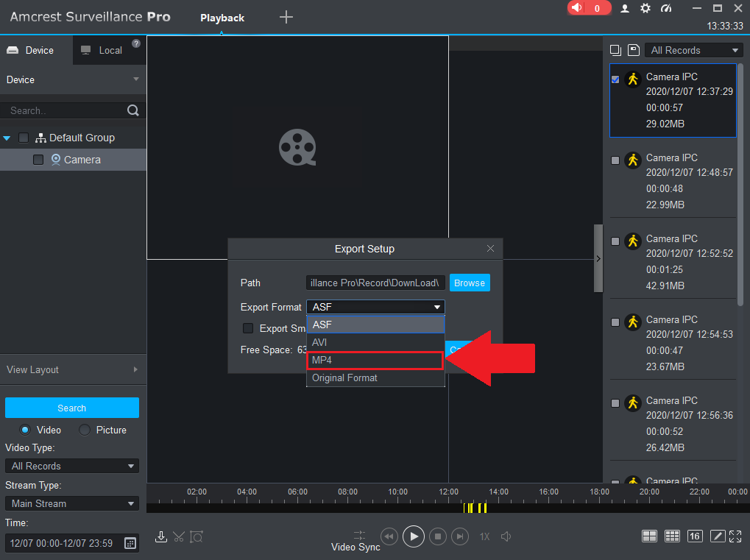Screen dimensions: 750x560
Task: Open the download/export recordings tool
Action: tap(161, 536)
